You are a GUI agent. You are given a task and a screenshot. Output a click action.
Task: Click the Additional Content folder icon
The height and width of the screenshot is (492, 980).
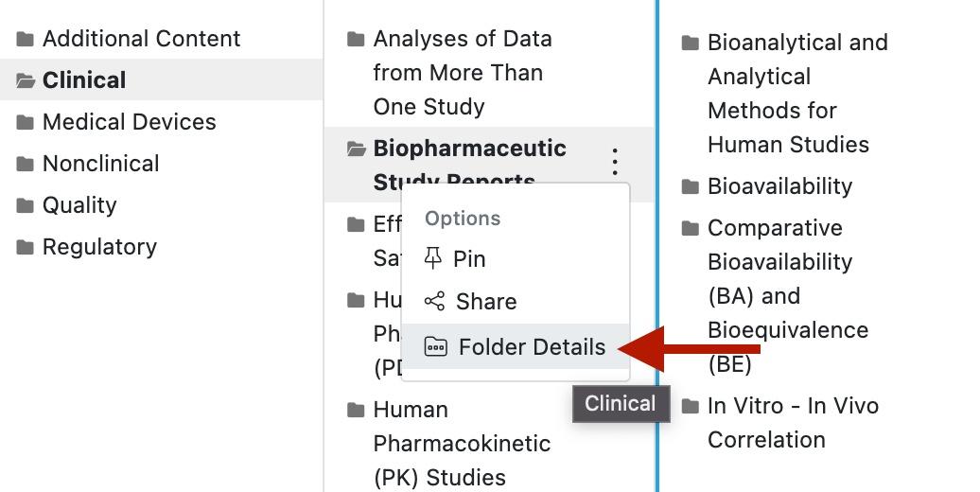click(26, 39)
